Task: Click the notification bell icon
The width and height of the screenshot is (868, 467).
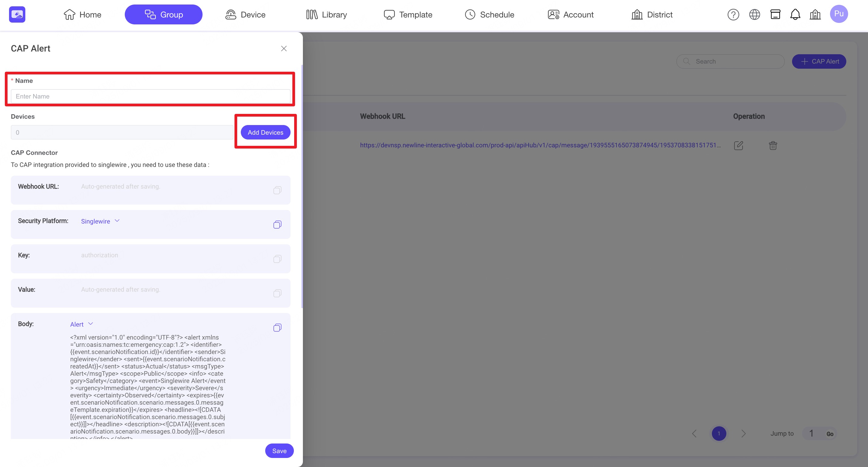Action: [x=795, y=14]
